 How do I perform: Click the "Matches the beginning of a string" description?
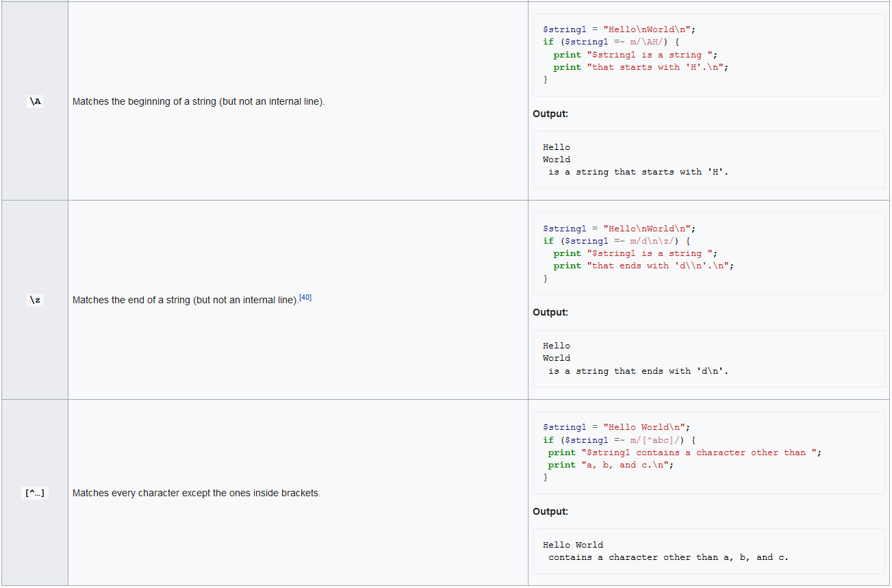pyautogui.click(x=199, y=102)
